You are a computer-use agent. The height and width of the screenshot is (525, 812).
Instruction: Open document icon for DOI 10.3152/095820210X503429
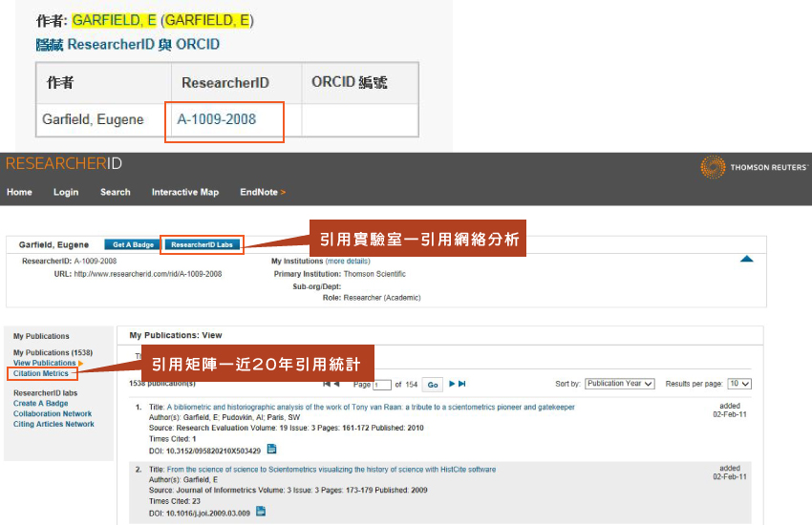pos(271,449)
